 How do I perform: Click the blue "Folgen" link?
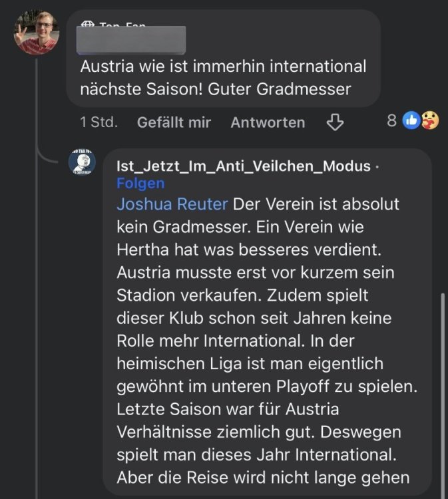click(140, 183)
